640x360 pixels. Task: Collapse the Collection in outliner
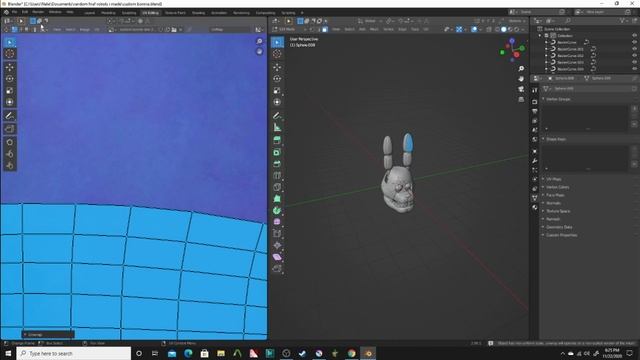click(540, 36)
